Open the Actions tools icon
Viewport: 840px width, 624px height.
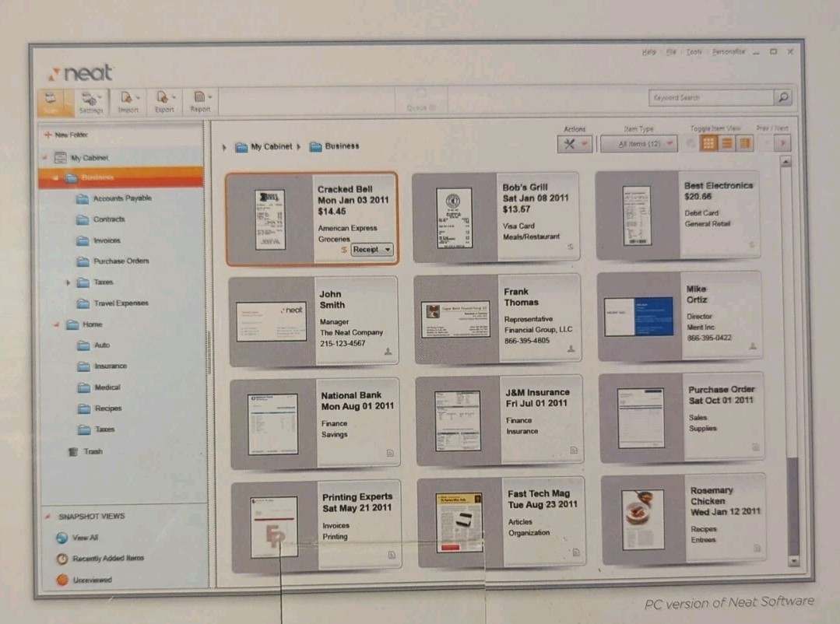pos(569,143)
